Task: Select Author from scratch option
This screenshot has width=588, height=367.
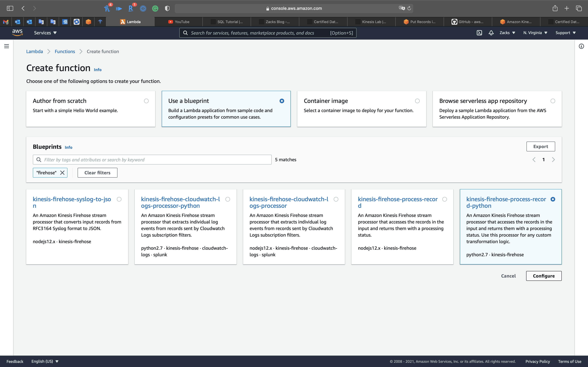Action: click(x=146, y=101)
